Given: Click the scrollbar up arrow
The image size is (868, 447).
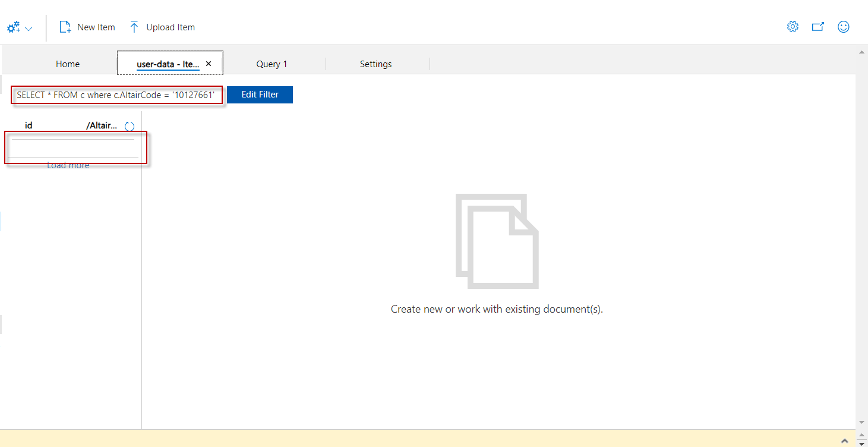Looking at the screenshot, I should coord(861,51).
